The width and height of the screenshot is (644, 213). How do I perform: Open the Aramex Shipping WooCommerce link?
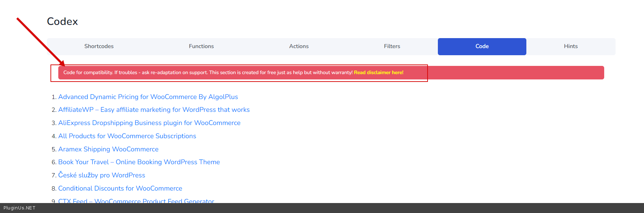point(108,149)
